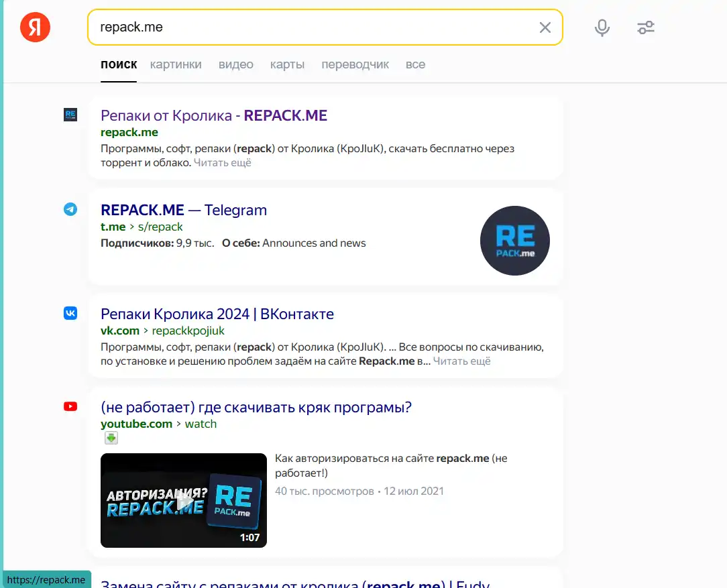Open Репаки от Кролика - REPACK.ME result
727x588 pixels.
tap(214, 115)
